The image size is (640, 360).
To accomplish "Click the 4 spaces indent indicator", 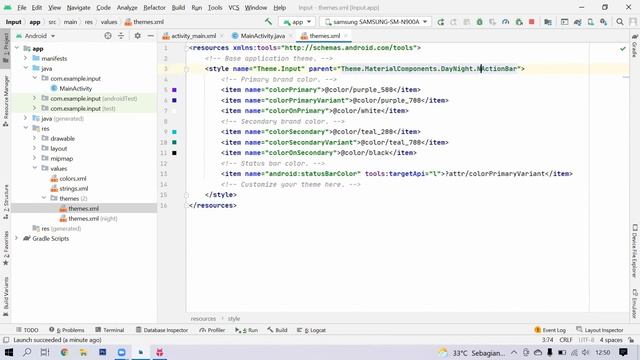I will pos(611,340).
